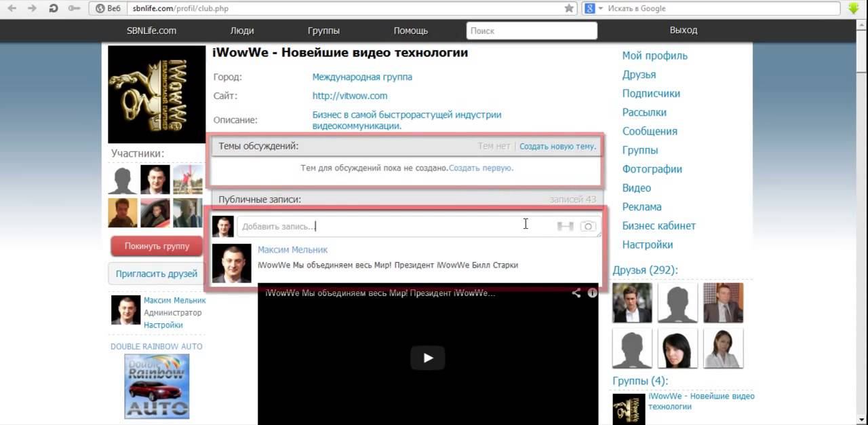Click the Пригласить друзей button

pyautogui.click(x=157, y=274)
